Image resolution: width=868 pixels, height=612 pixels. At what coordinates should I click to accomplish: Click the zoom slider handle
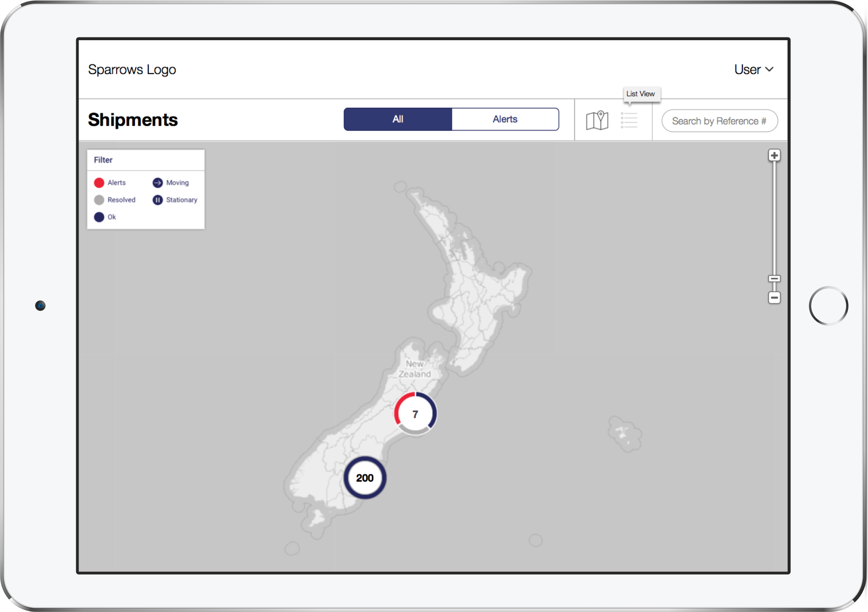774,279
